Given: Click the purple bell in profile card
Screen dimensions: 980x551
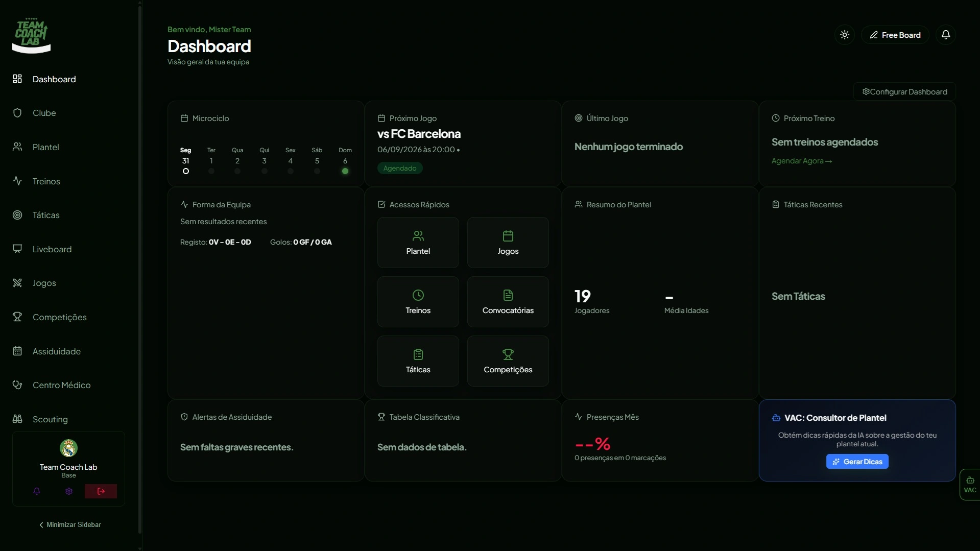Looking at the screenshot, I should coord(37,491).
